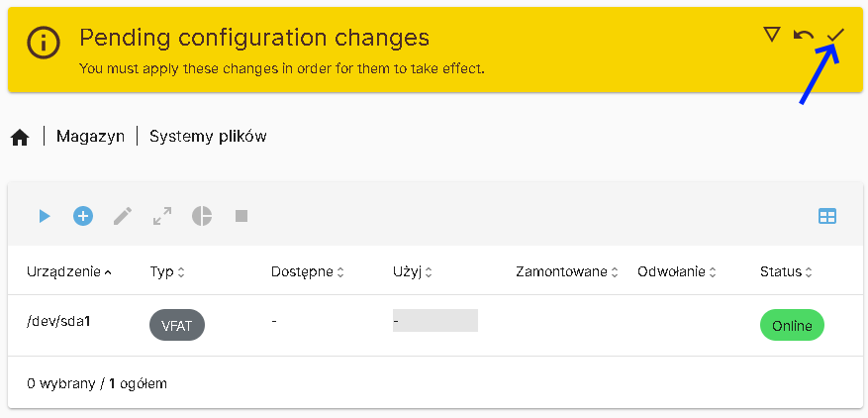The image size is (868, 418).
Task: Expand pending changes details triangle
Action: tap(772, 35)
